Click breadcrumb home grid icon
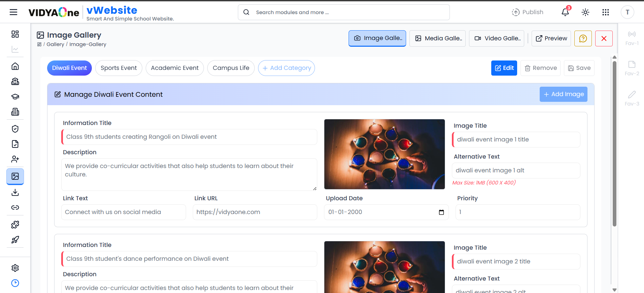644x293 pixels. tap(39, 44)
